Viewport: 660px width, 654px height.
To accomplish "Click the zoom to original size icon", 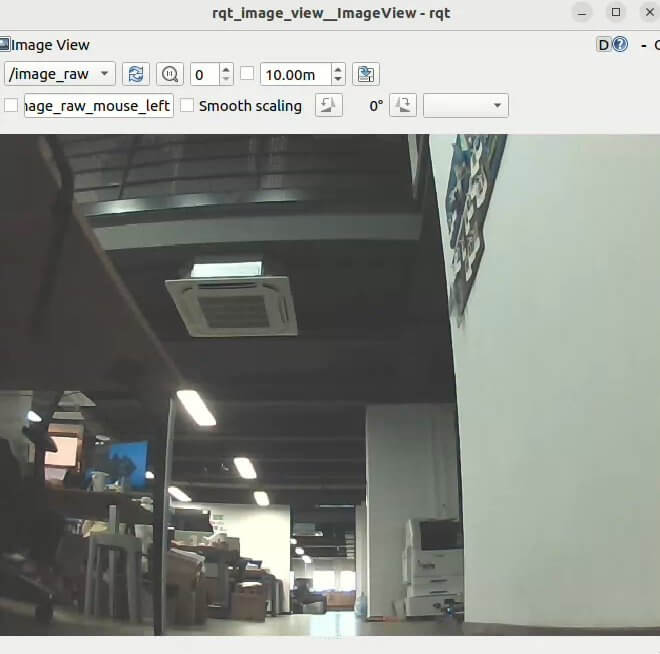I will pos(170,74).
